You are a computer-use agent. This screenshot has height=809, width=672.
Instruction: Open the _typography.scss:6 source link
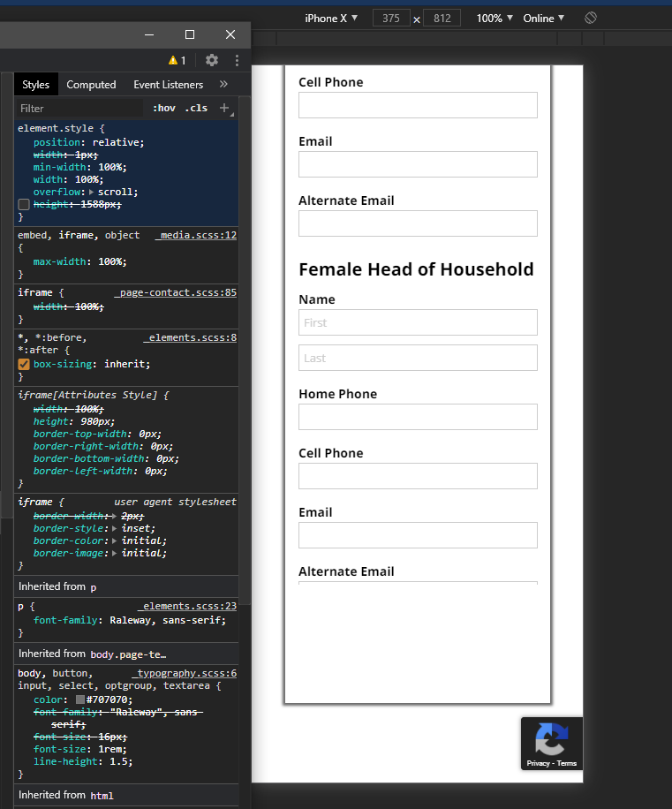point(184,673)
